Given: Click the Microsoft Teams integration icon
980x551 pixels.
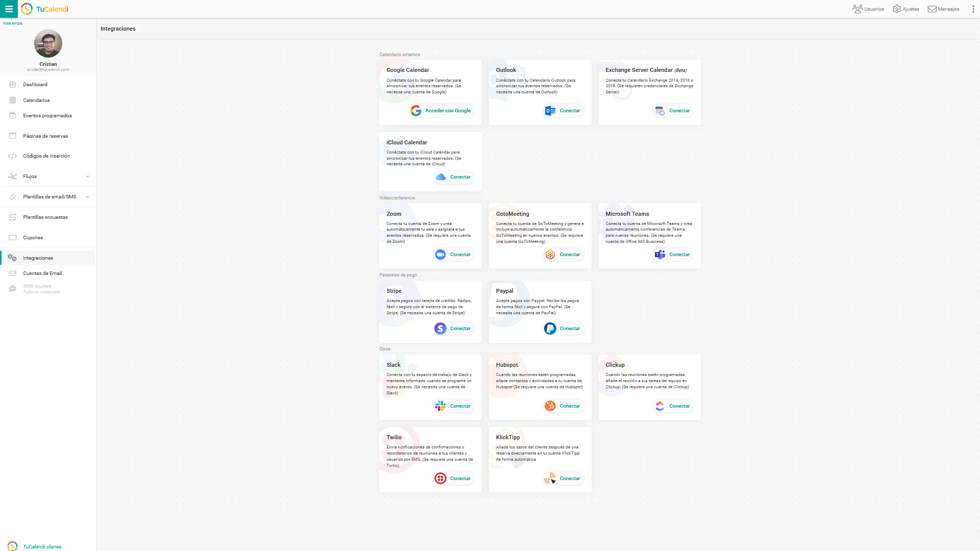Looking at the screenshot, I should pos(660,254).
